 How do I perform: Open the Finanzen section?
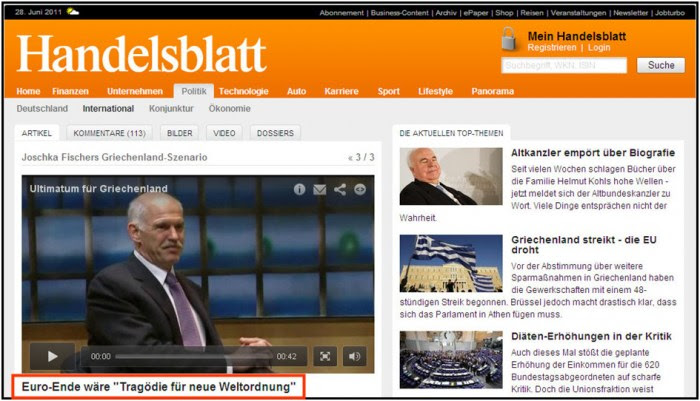click(x=70, y=91)
